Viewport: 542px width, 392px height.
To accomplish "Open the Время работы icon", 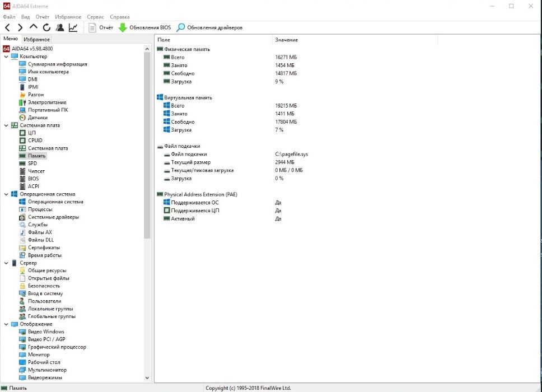I will (x=22, y=255).
